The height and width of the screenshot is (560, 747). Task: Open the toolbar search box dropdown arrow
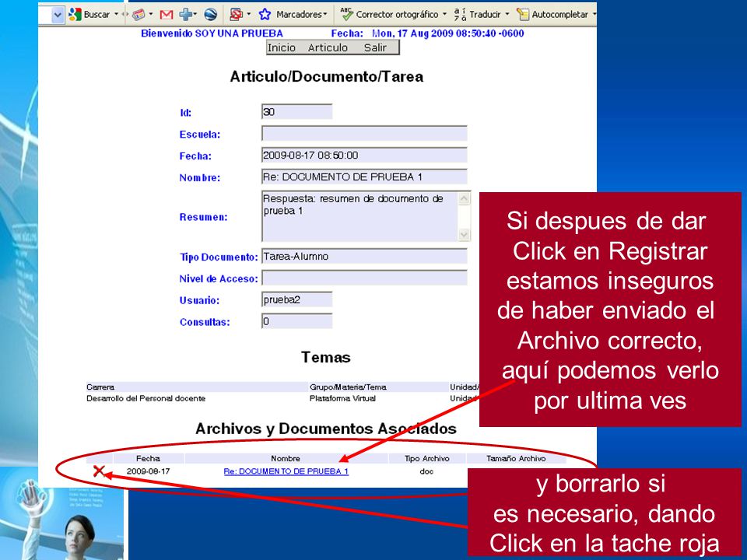[x=57, y=15]
